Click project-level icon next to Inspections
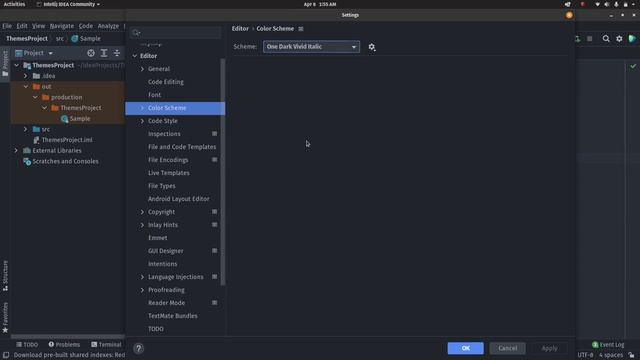This screenshot has height=360, width=640. (214, 134)
